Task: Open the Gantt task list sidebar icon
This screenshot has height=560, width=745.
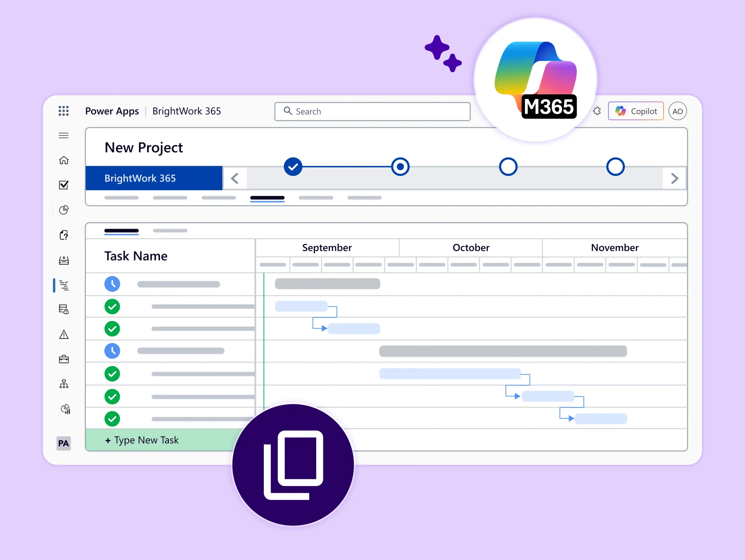Action: pyautogui.click(x=64, y=286)
